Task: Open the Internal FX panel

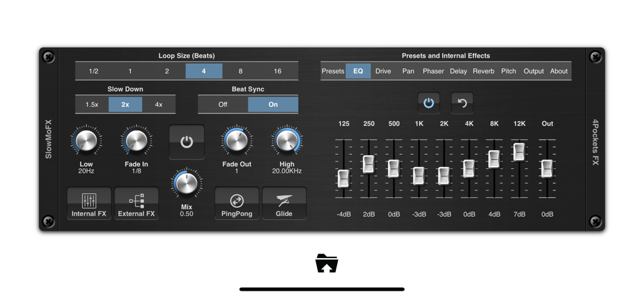Action: pos(89,203)
